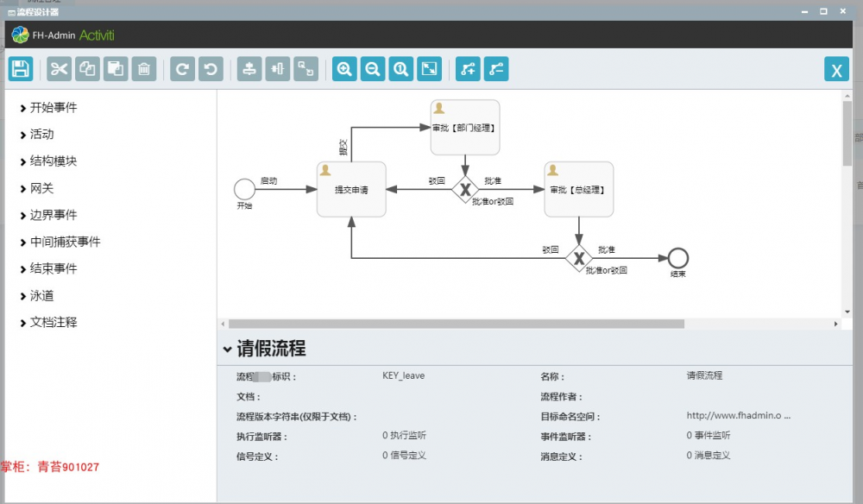Select the Delete trash icon
The width and height of the screenshot is (863, 504).
point(143,69)
